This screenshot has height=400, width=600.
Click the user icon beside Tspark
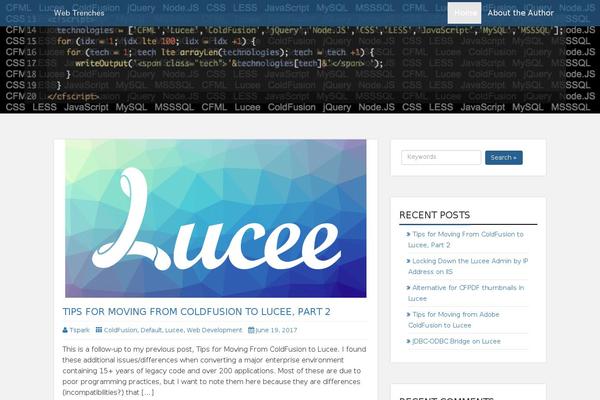point(65,330)
